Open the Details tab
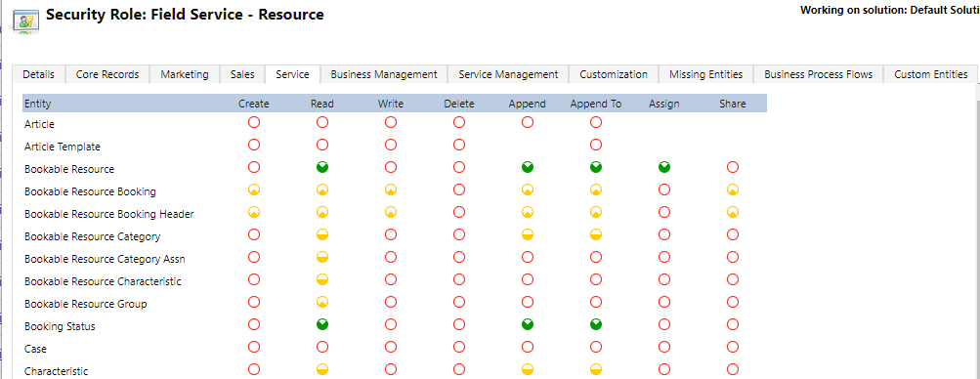This screenshot has height=379, width=980. (x=38, y=74)
